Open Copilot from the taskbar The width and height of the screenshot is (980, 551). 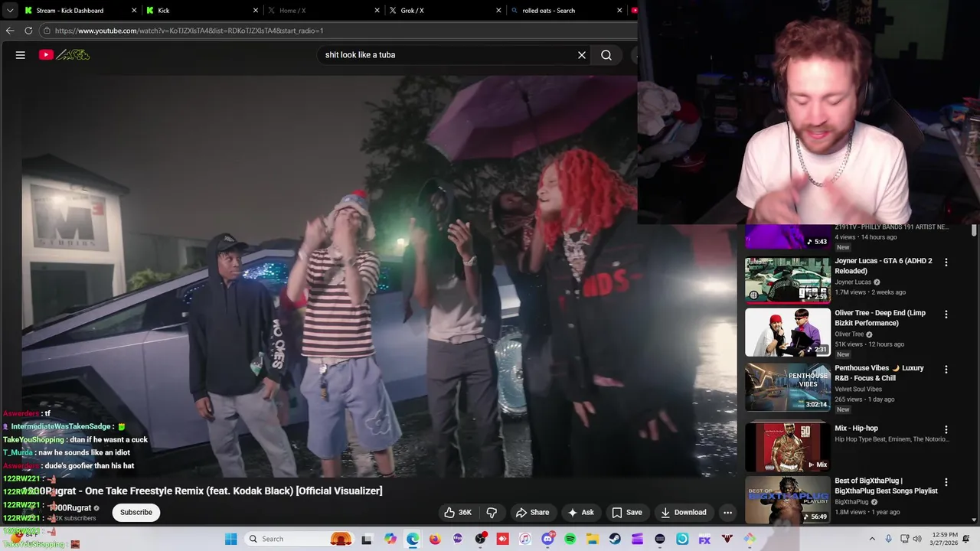[390, 539]
